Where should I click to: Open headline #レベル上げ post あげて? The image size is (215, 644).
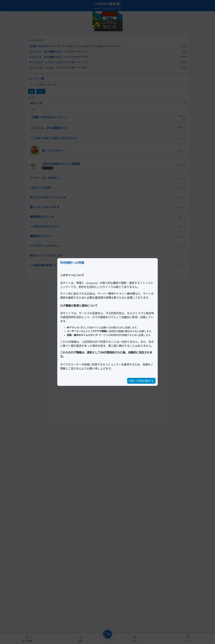[x=107, y=68]
